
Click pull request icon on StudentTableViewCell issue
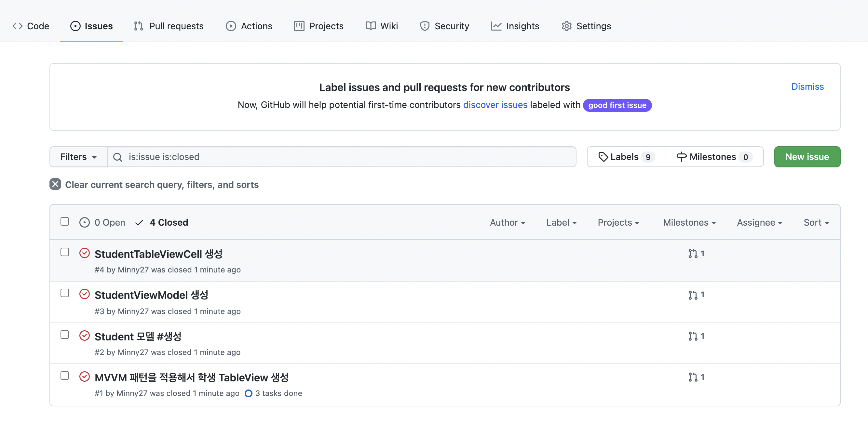click(x=692, y=253)
